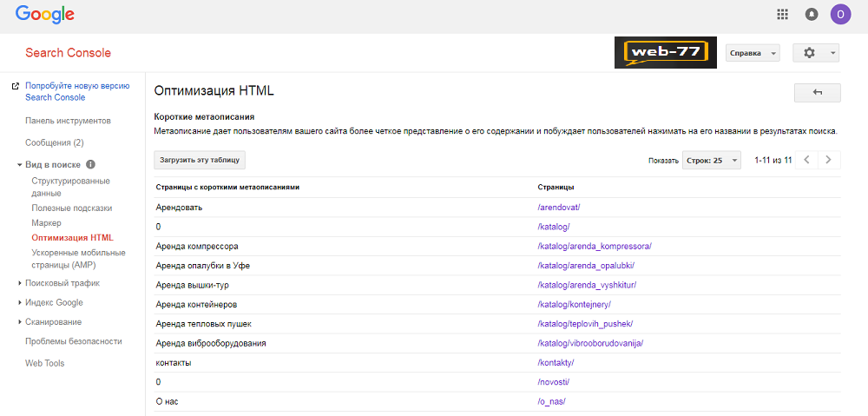Select Оптимизация HTML in sidebar
Viewport: 868px width, 416px height.
(x=73, y=238)
